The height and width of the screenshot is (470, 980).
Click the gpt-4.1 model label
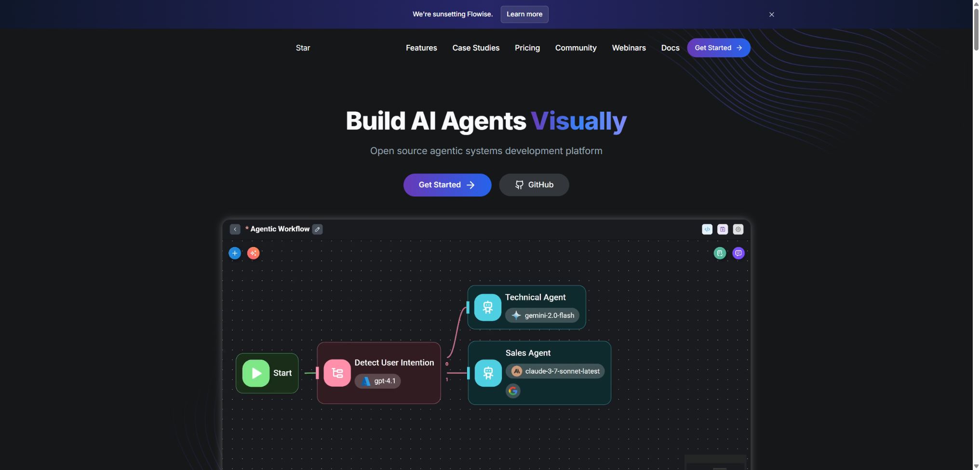[x=385, y=381]
